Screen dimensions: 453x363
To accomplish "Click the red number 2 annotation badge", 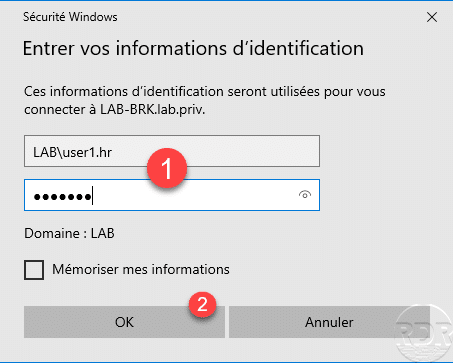I will (202, 304).
